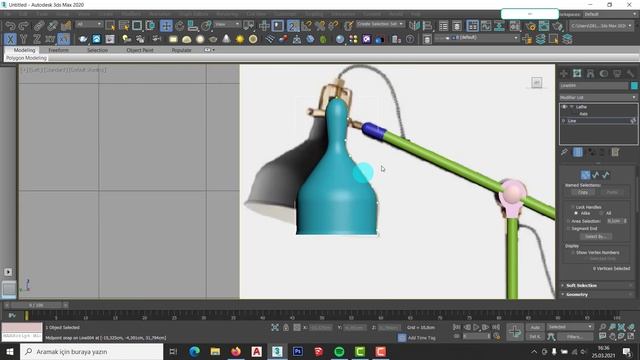The height and width of the screenshot is (360, 640).
Task: Redo the last action
Action: coord(23,25)
